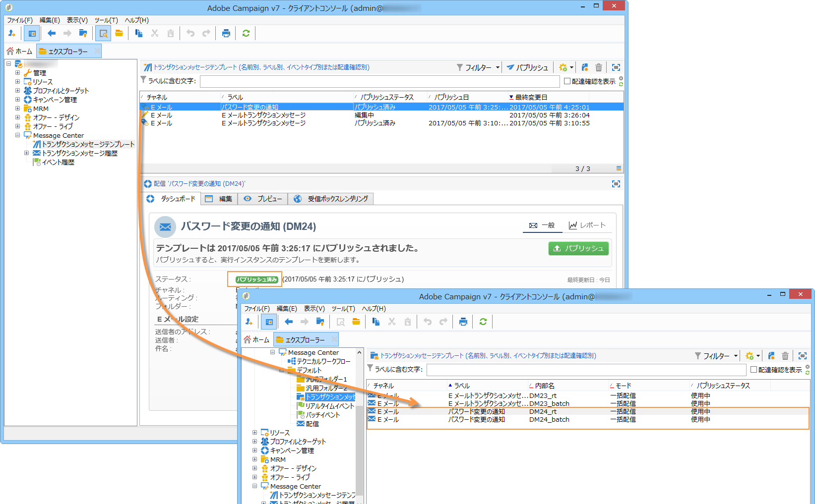Select バッチイベント in the front window tree
Viewport: 815px width, 504px height.
click(323, 415)
